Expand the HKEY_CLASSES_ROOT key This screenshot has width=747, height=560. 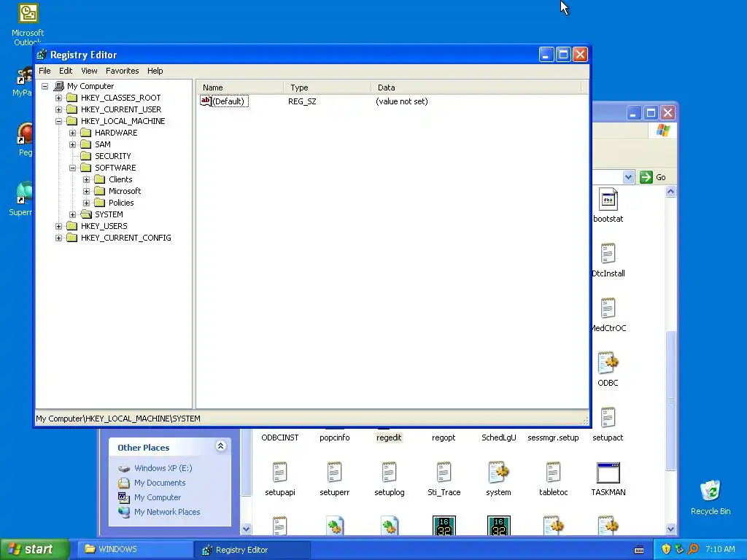click(58, 98)
